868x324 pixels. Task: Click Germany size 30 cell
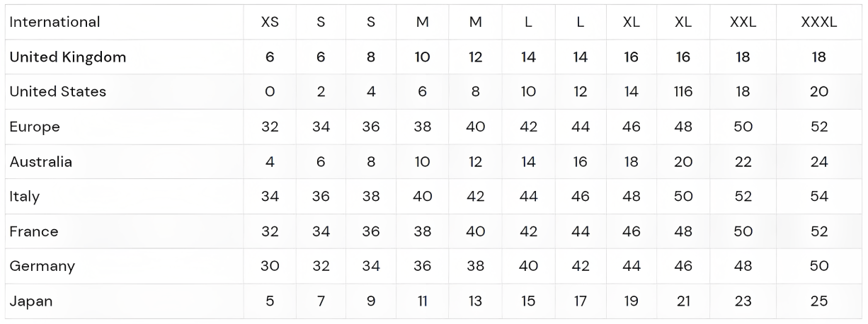click(x=270, y=266)
